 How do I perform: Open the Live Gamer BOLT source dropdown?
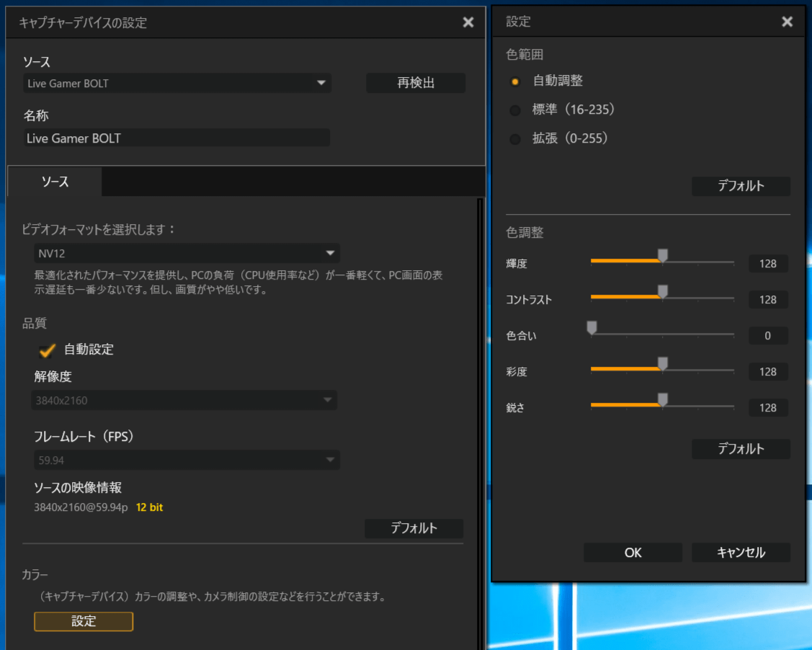[177, 83]
